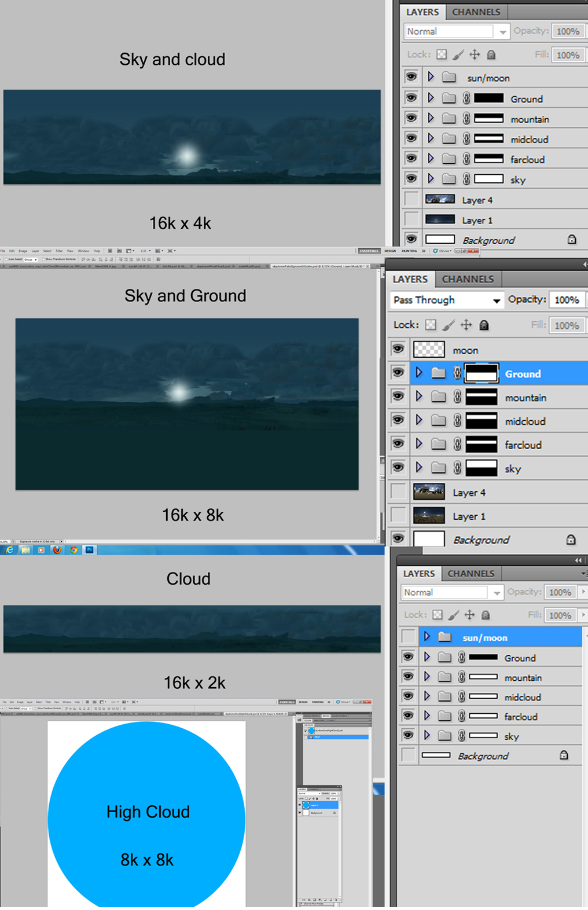The image size is (588, 910).
Task: Select the moon layer by its name
Action: [465, 350]
